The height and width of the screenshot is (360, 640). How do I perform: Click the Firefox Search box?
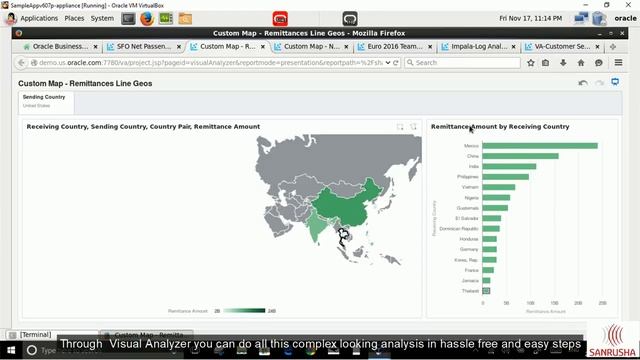click(x=462, y=63)
